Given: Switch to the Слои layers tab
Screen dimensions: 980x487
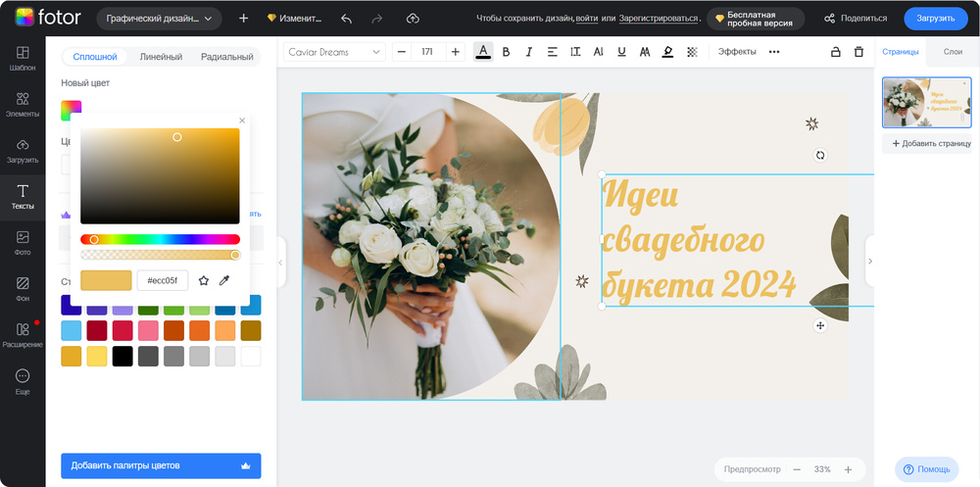Looking at the screenshot, I should tap(953, 52).
